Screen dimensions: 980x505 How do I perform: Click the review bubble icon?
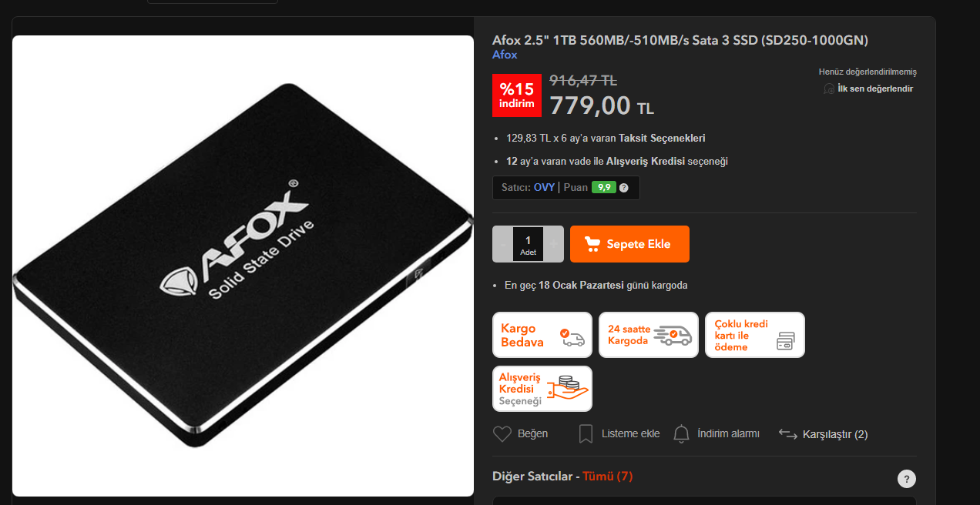pyautogui.click(x=829, y=89)
